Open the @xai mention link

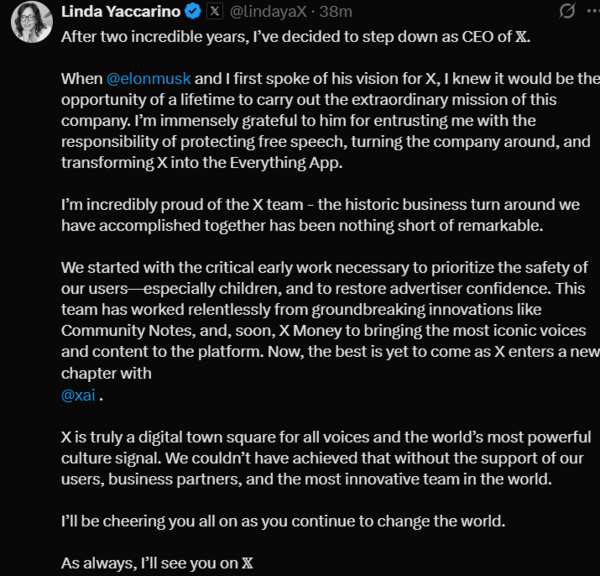click(78, 395)
